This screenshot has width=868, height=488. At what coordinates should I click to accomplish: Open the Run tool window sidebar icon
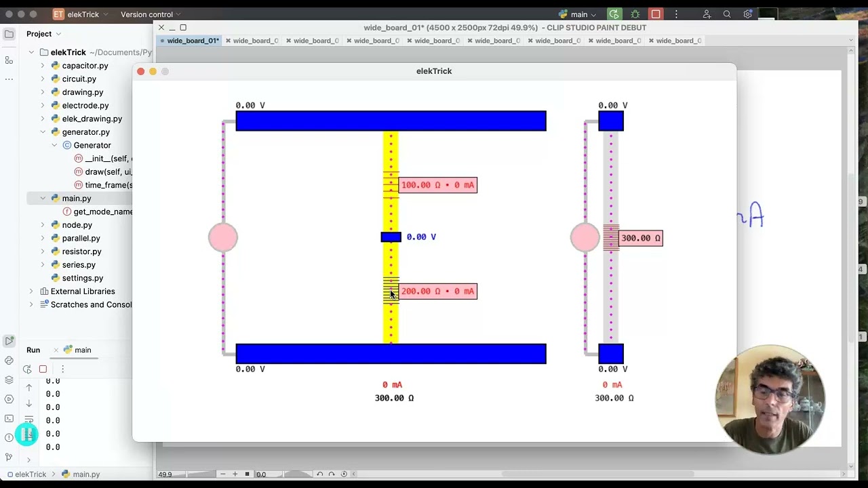click(9, 341)
